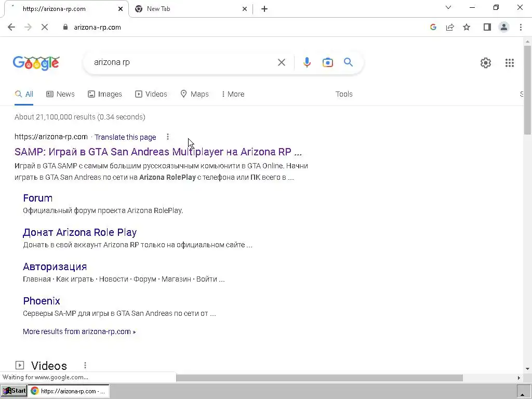Switch to Maps results
Image resolution: width=532 pixels, height=399 pixels.
pos(194,94)
